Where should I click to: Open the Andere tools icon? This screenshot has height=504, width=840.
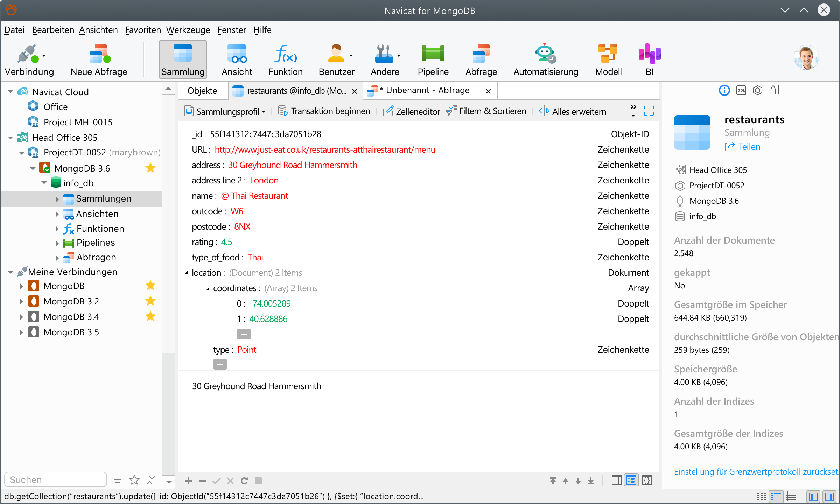(x=385, y=60)
